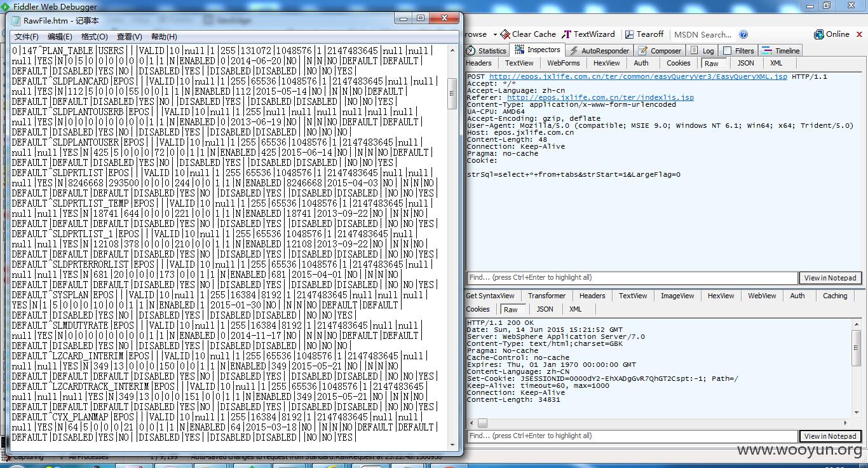Open the 查看(V) menu in Notepad
The width and height of the screenshot is (868, 468).
tap(130, 37)
